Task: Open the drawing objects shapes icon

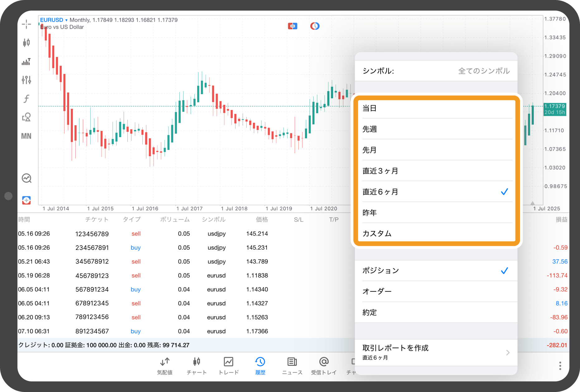Action: click(x=26, y=117)
